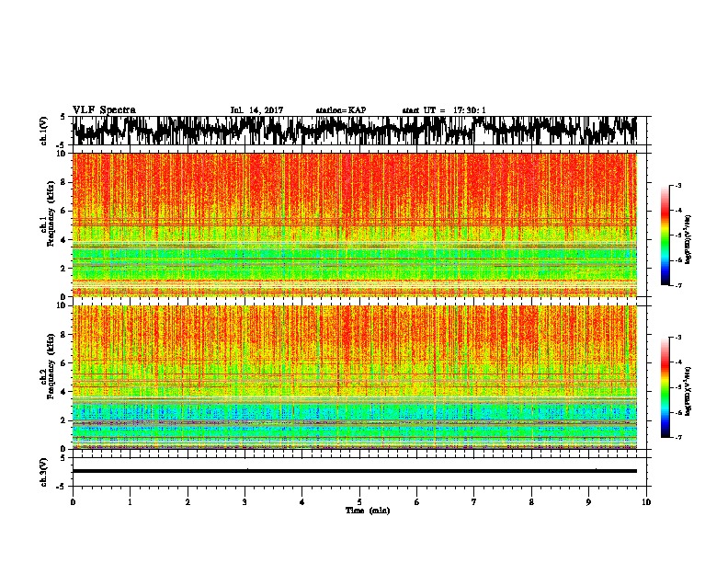Click the ch.2 frequency axis "2" kHz tick
728x563 pixels.
(64, 420)
